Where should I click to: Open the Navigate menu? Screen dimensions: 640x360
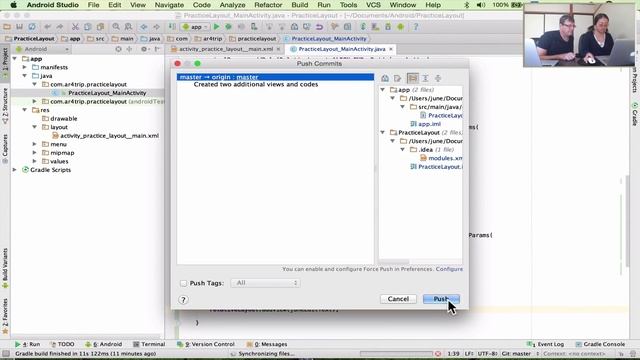[x=169, y=5]
